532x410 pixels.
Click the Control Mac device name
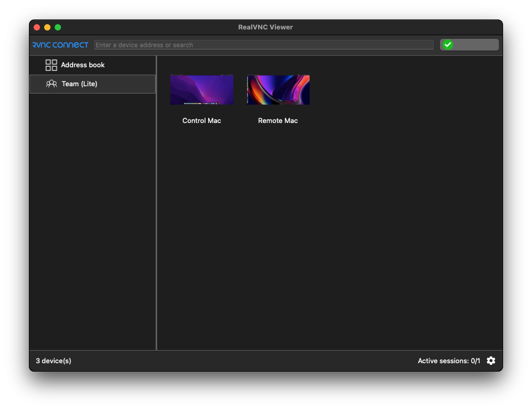(202, 120)
